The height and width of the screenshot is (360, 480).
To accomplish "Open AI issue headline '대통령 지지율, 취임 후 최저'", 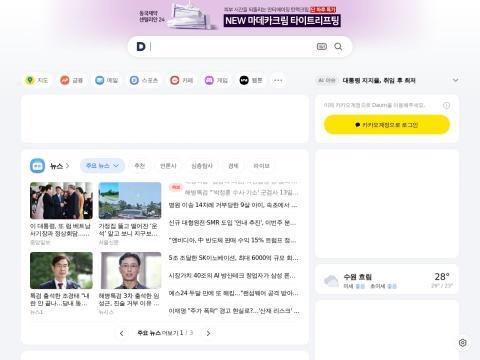I will tap(379, 80).
